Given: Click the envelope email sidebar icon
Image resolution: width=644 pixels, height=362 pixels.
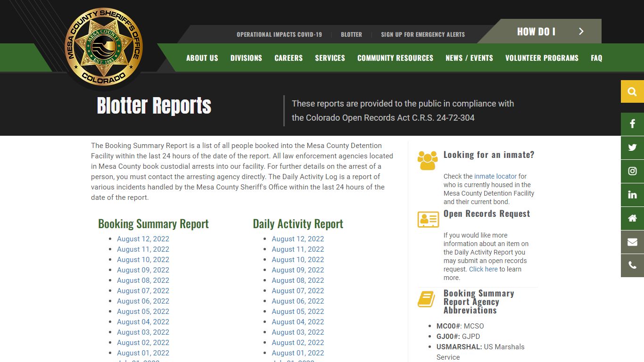Looking at the screenshot, I should pyautogui.click(x=632, y=242).
